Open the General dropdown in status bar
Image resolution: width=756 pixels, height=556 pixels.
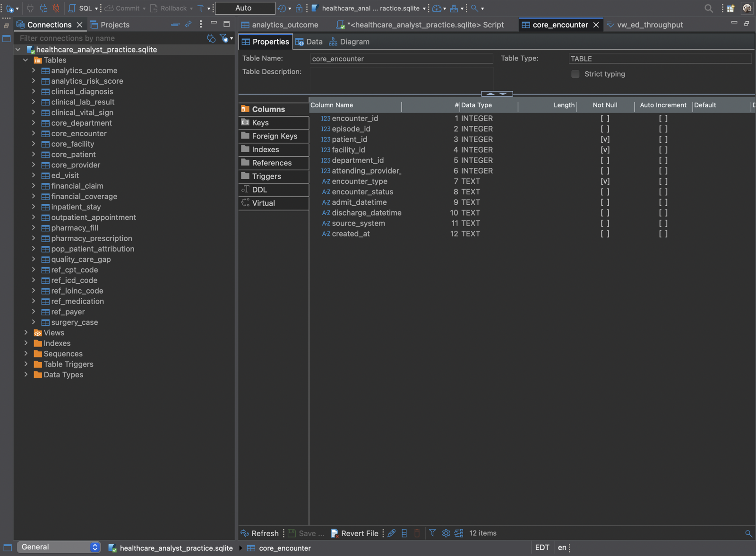coord(59,547)
